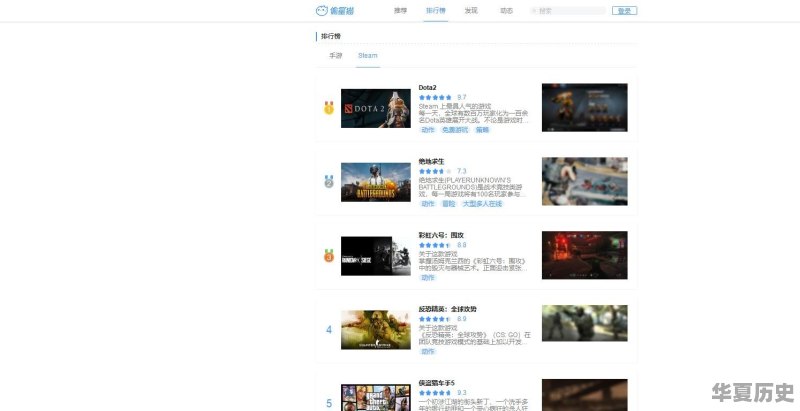Open the 推荐 navigation tab
800x411 pixels.
(401, 11)
